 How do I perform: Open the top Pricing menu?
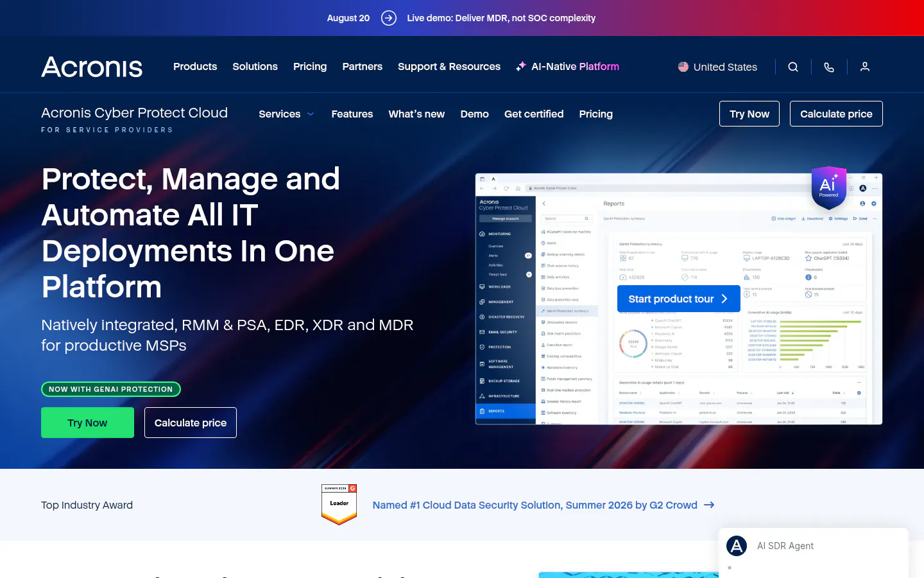pos(310,66)
